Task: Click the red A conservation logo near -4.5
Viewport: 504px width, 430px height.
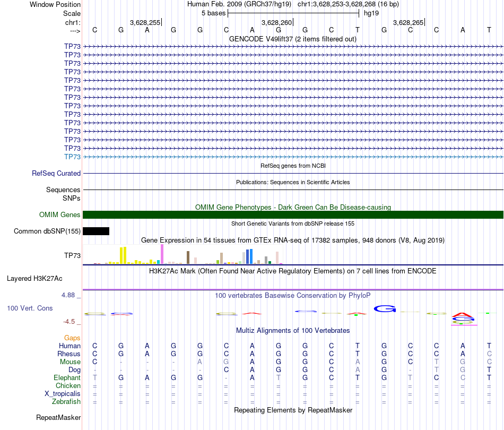Action: pyautogui.click(x=462, y=315)
